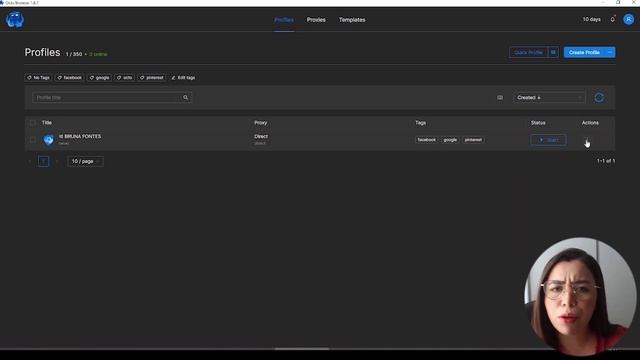Click Edit tags

[x=183, y=78]
